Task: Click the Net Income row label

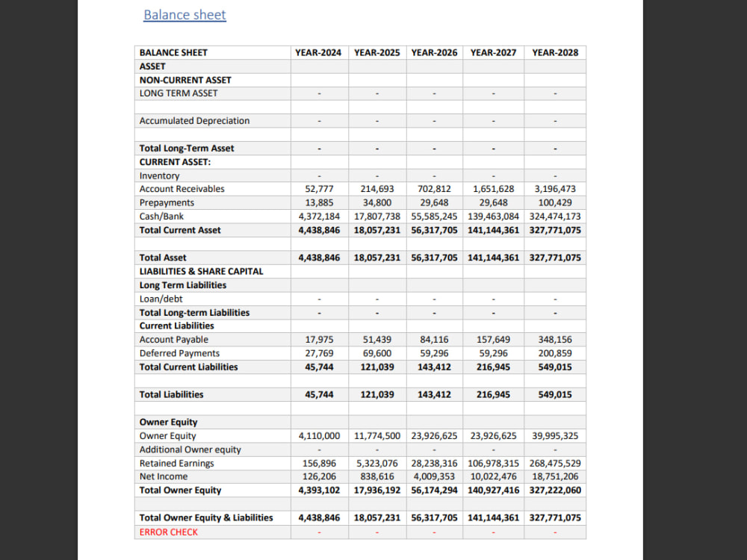Action: point(164,476)
